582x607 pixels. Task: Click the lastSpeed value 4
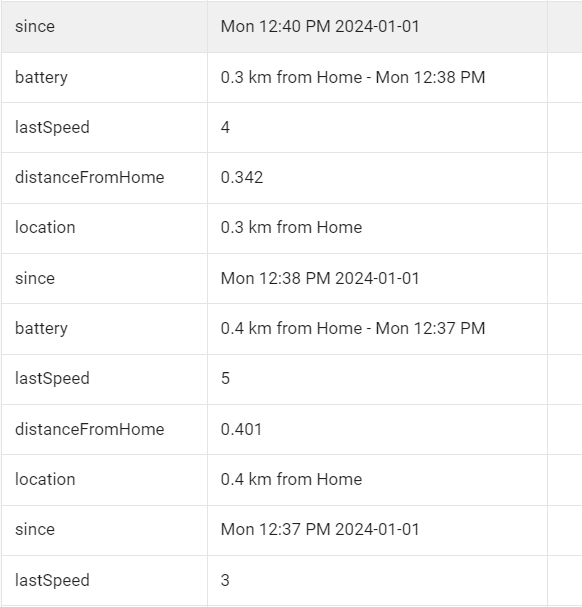coord(225,127)
